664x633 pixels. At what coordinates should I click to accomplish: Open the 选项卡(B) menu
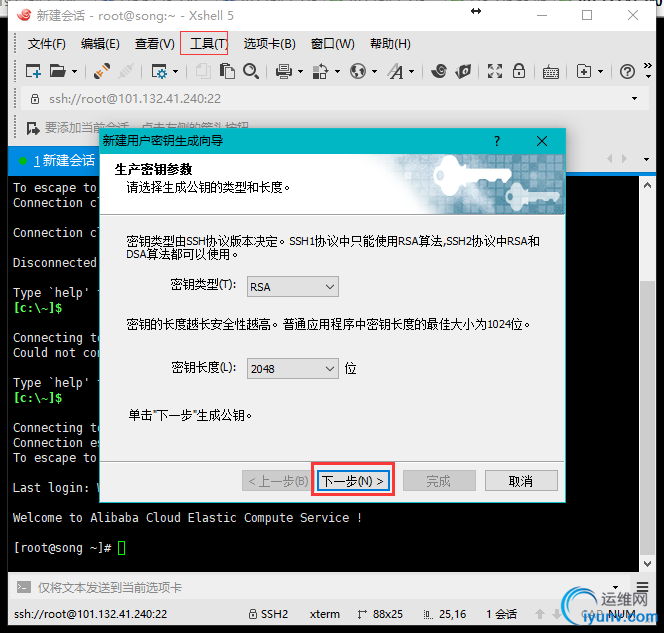click(269, 44)
